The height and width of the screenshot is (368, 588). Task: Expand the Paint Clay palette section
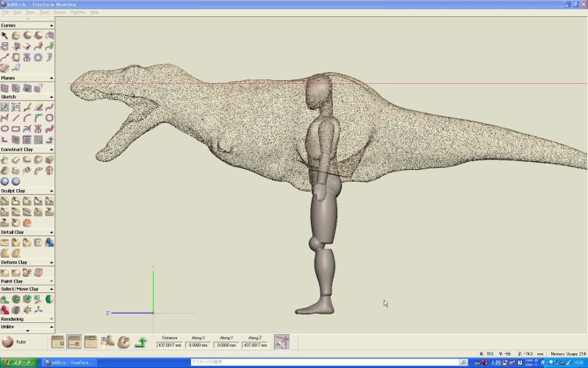51,281
